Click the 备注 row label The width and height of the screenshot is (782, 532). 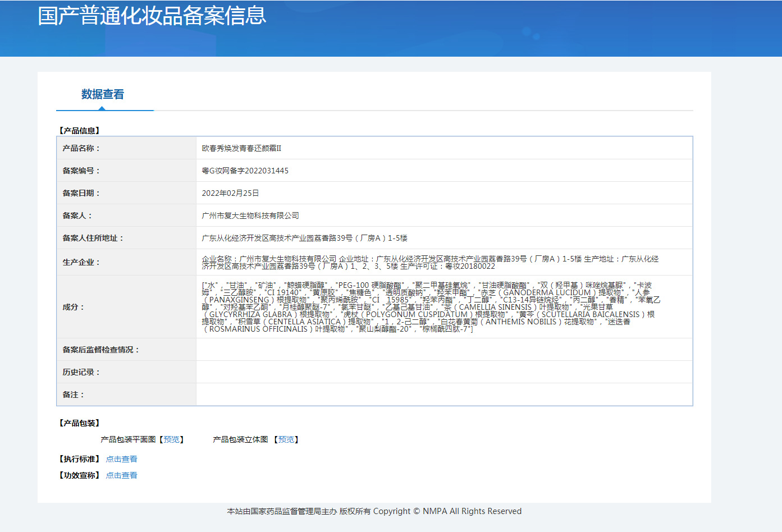coord(73,395)
